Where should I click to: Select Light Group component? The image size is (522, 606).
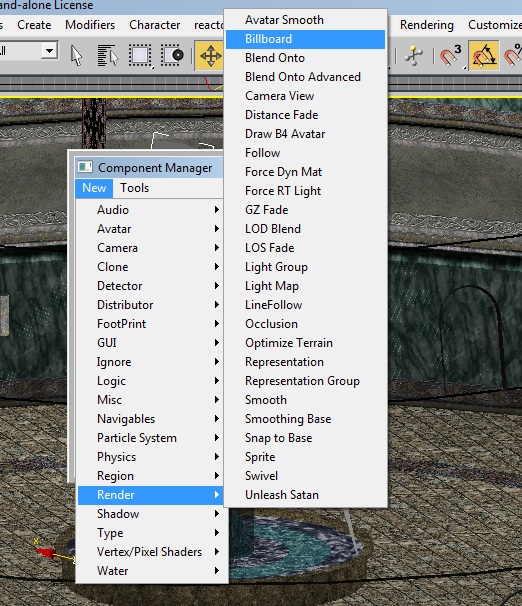(x=305, y=267)
